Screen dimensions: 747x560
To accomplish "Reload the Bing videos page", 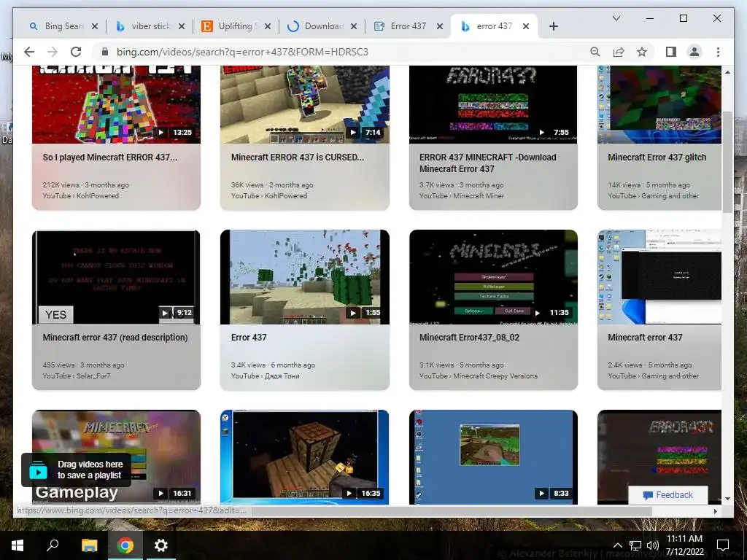I will point(76,52).
